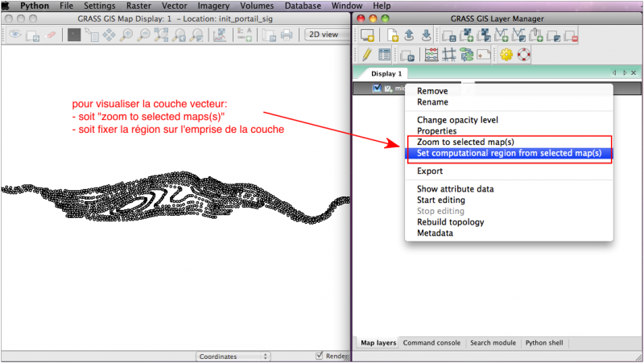644x363 pixels.
Task: Choose Zoom to selected map(s)
Action: coord(465,142)
